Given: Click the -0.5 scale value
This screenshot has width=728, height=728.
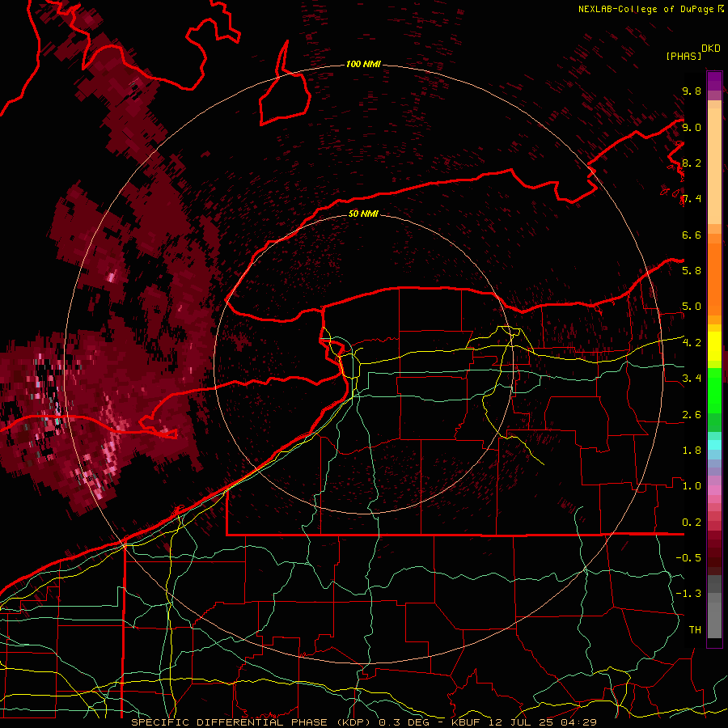Looking at the screenshot, I should (688, 557).
